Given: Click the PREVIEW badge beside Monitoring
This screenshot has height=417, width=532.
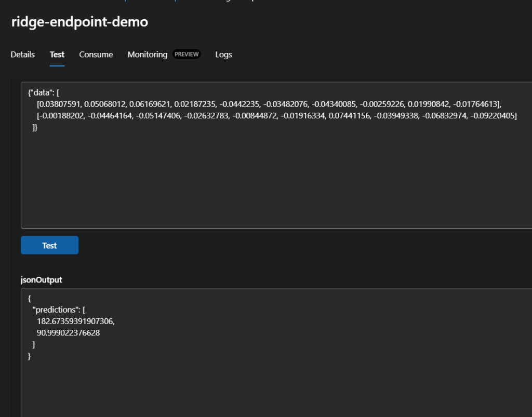Looking at the screenshot, I should [187, 55].
